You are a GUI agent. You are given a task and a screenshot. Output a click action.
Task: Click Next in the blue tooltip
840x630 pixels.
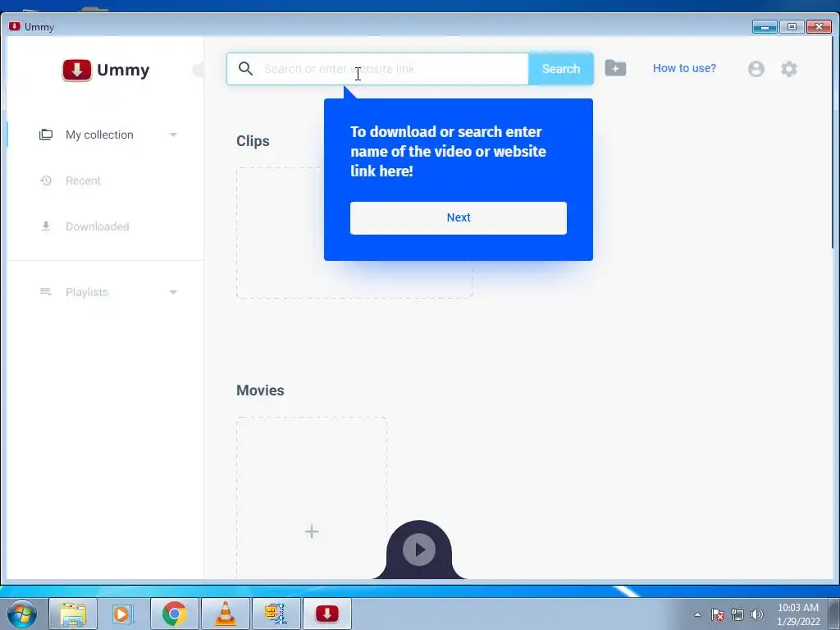tap(458, 217)
